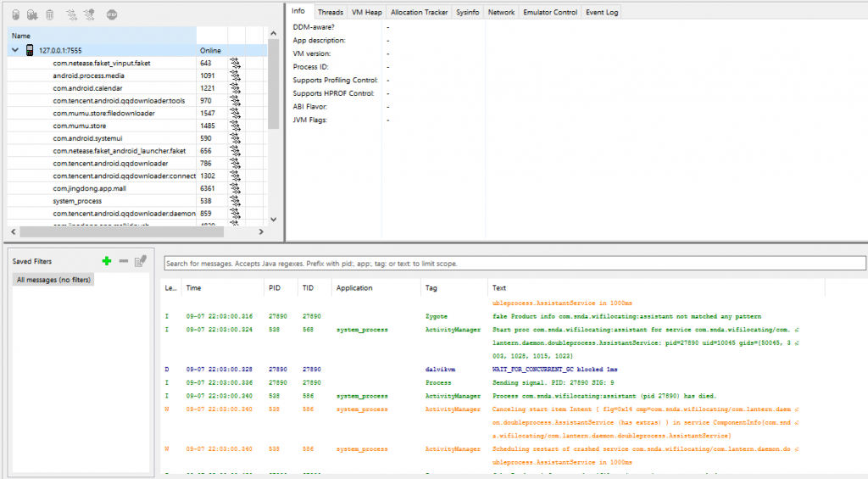Click the Cause GC trash icon
Viewport: 868px width, 479px height.
(x=50, y=15)
